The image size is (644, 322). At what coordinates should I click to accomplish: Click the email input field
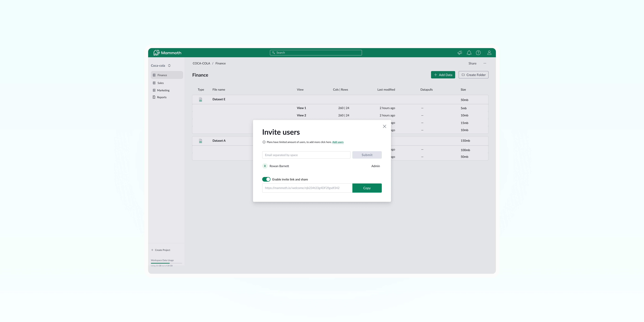coord(306,155)
